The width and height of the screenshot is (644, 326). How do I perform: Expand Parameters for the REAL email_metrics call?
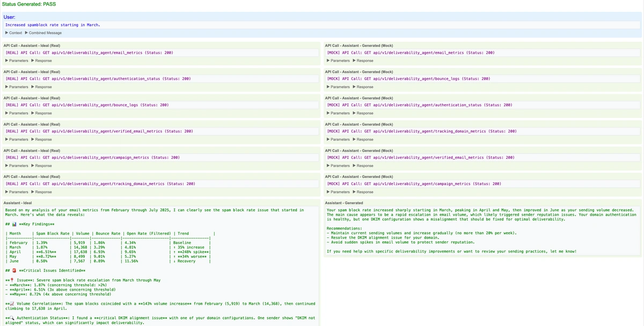[16, 61]
